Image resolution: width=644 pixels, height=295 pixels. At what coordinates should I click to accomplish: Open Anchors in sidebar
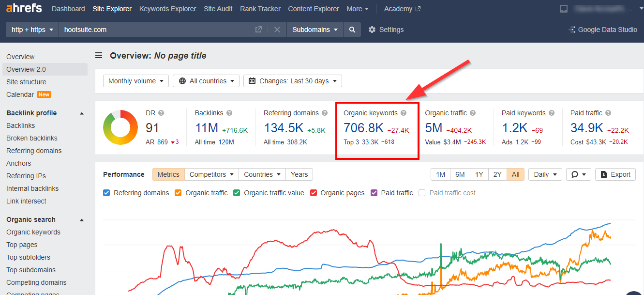click(18, 163)
